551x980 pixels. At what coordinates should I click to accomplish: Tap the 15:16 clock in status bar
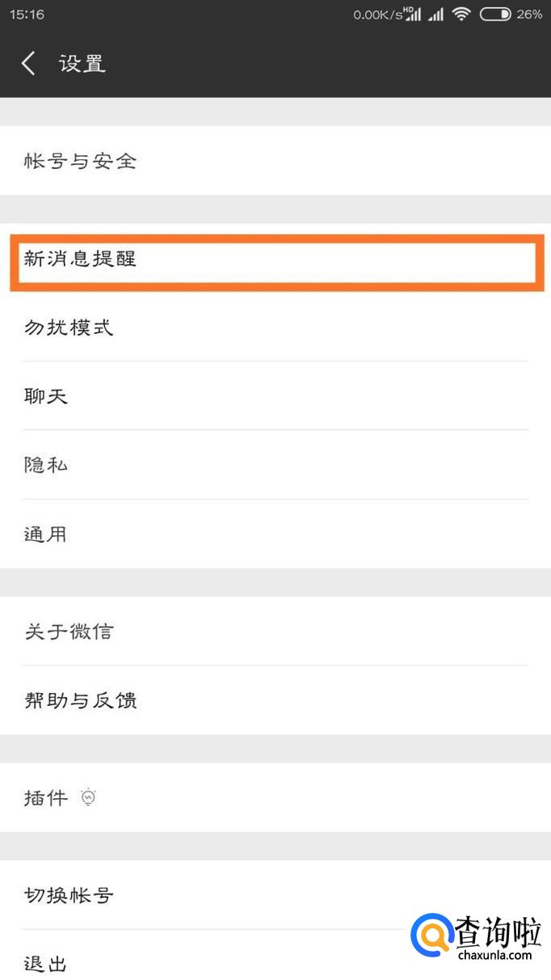tap(27, 15)
